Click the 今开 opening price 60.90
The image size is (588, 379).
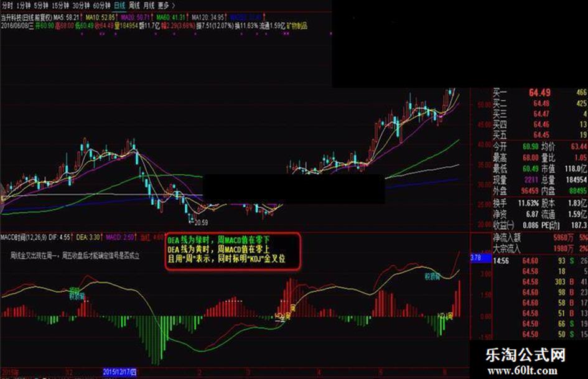pyautogui.click(x=531, y=147)
